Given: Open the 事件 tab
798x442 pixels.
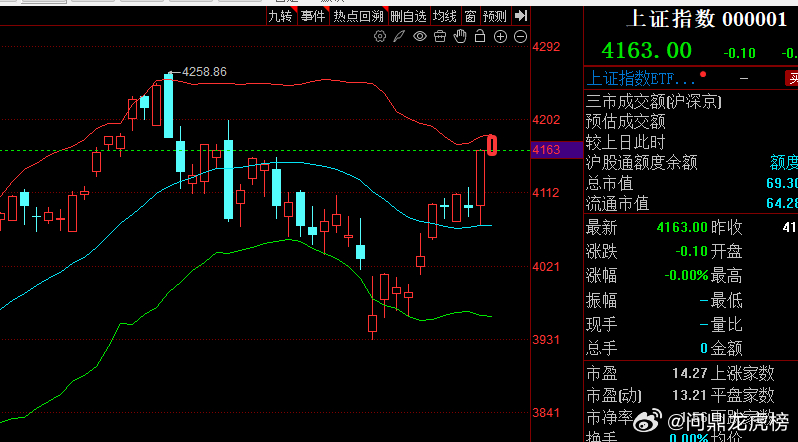Looking at the screenshot, I should pyautogui.click(x=312, y=16).
